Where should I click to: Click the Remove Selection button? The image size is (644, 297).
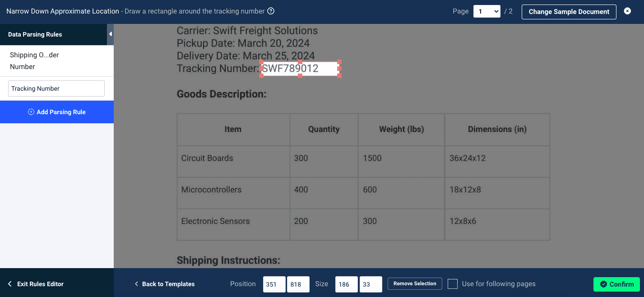(x=414, y=284)
